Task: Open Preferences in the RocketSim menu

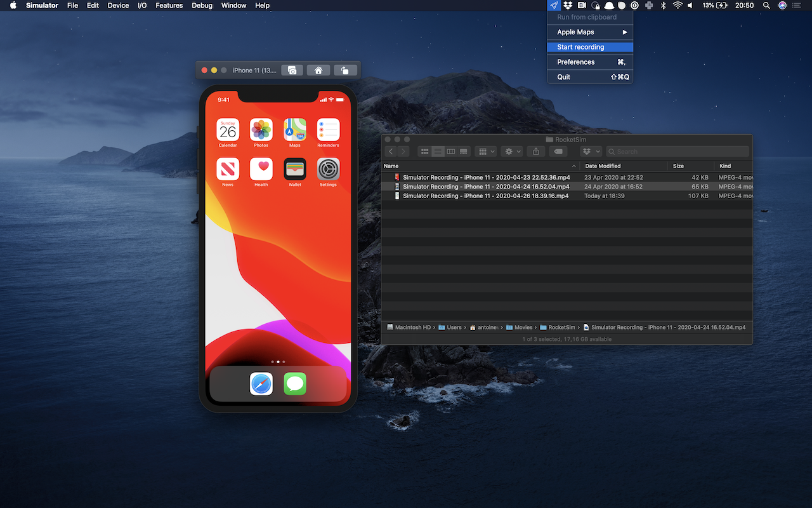Action: (x=590, y=62)
